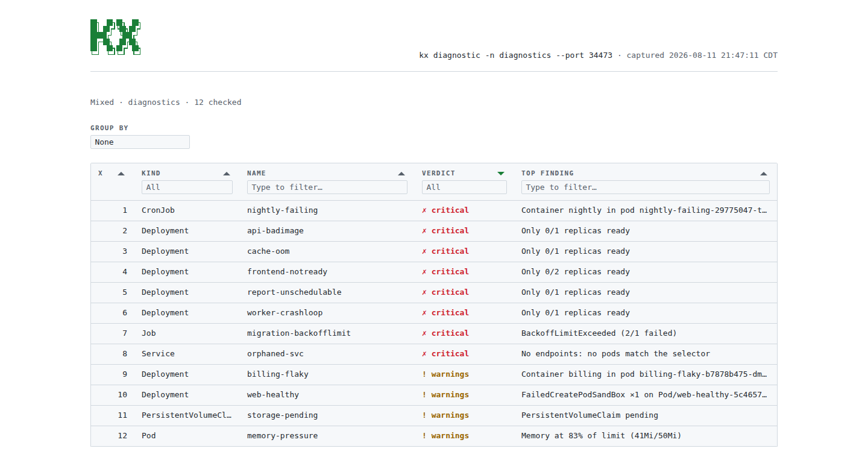The image size is (868, 466).
Task: Sort by the KIND column arrow
Action: click(x=227, y=174)
